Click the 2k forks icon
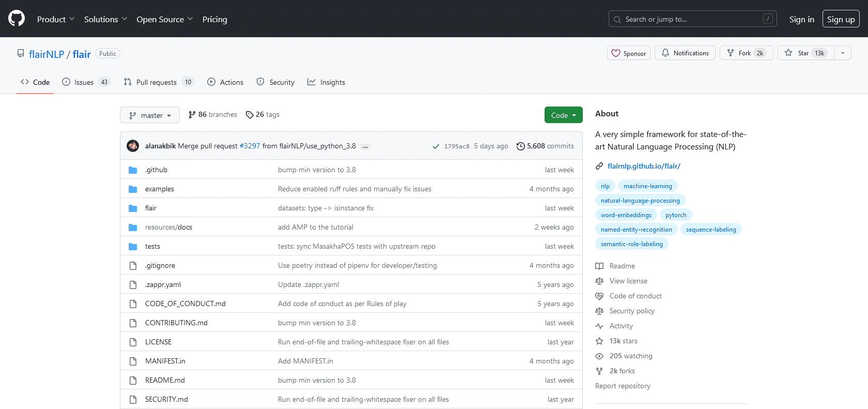Viewport: 868px width, 409px height. 599,371
